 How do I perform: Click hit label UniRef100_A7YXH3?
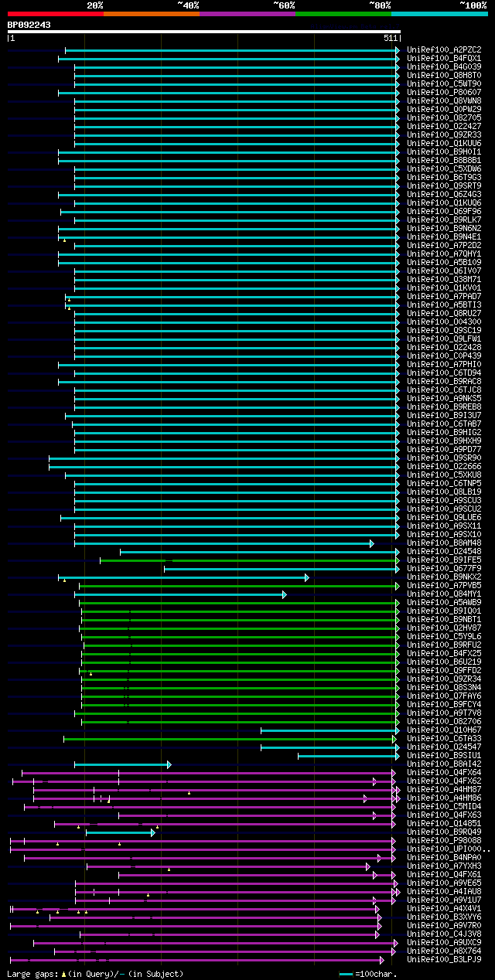tap(444, 866)
